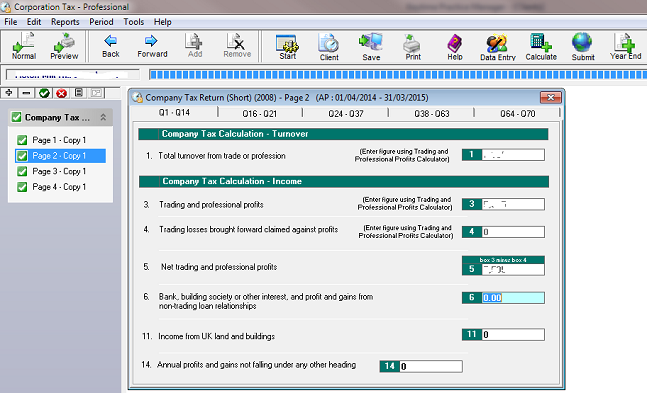Switch to the Q1 - Q14 tab
This screenshot has height=393, width=647.
[x=174, y=112]
